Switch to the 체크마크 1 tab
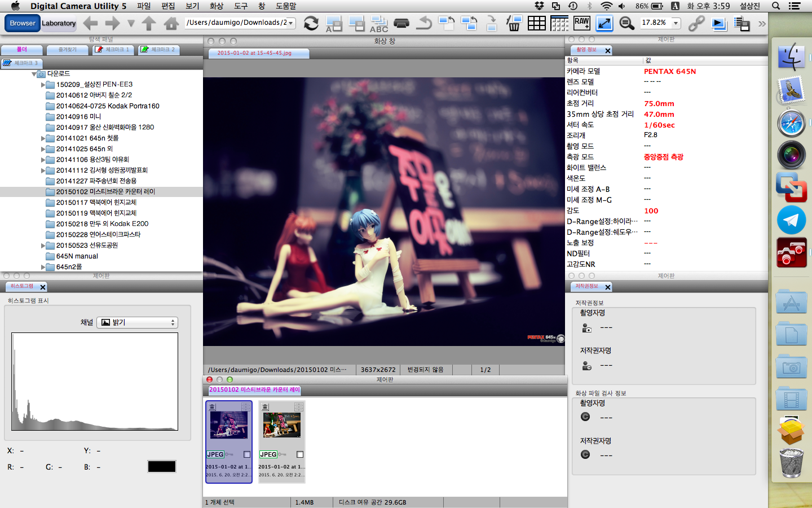 click(113, 50)
